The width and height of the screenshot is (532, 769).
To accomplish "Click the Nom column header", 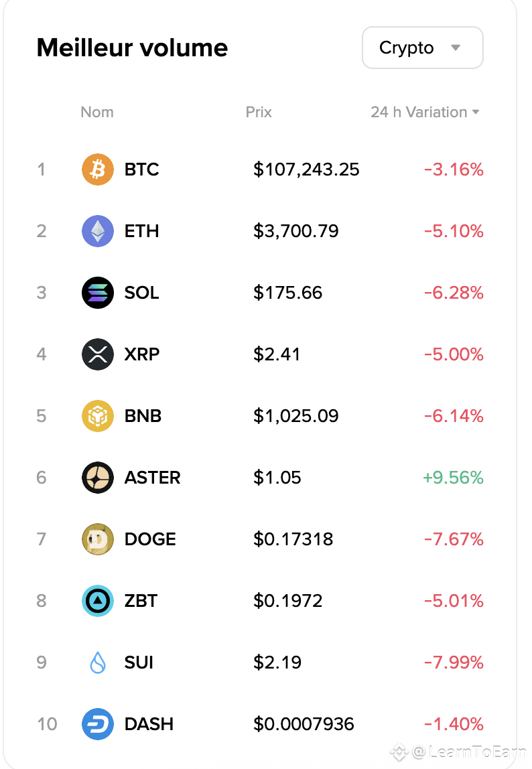I will (x=97, y=112).
